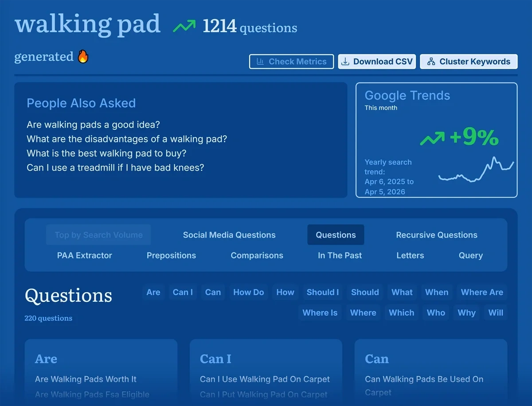Viewport: 532px width, 406px height.
Task: Click the bar chart icon on Check Metrics
Action: (261, 62)
